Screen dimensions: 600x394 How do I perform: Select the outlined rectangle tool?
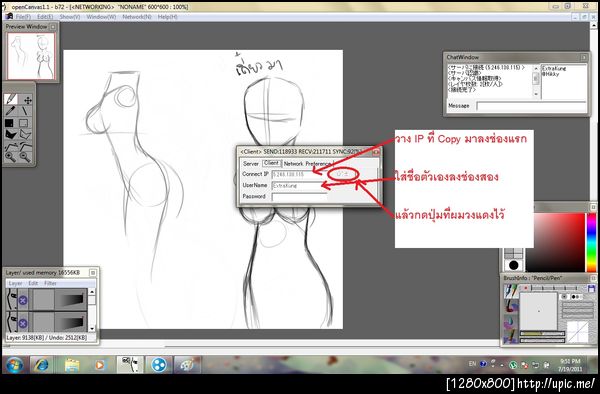[x=24, y=123]
